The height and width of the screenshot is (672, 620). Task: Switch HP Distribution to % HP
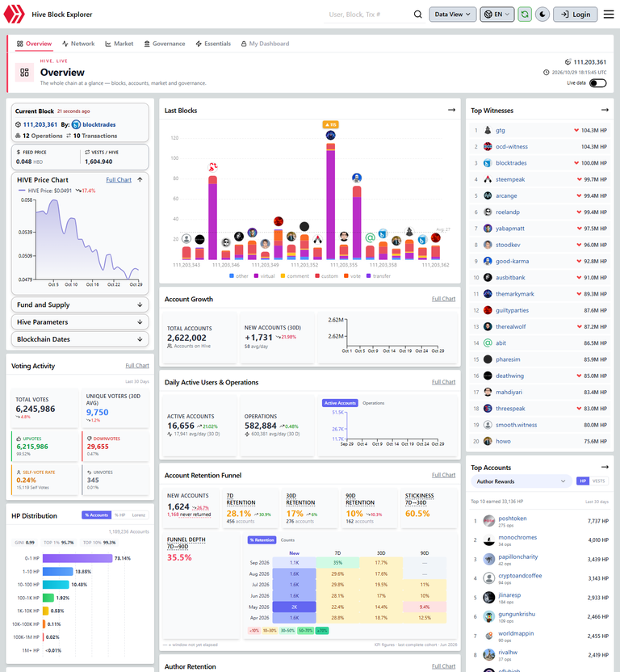pyautogui.click(x=119, y=515)
